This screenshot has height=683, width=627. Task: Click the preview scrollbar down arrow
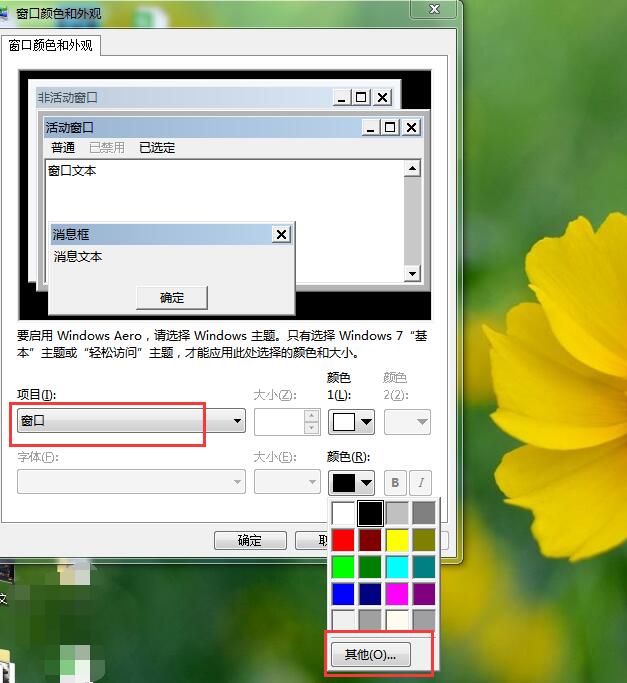(412, 274)
